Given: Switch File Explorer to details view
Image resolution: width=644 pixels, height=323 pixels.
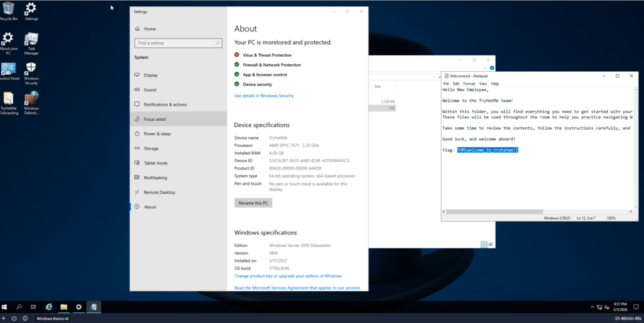Looking at the screenshot, I should coord(483,244).
